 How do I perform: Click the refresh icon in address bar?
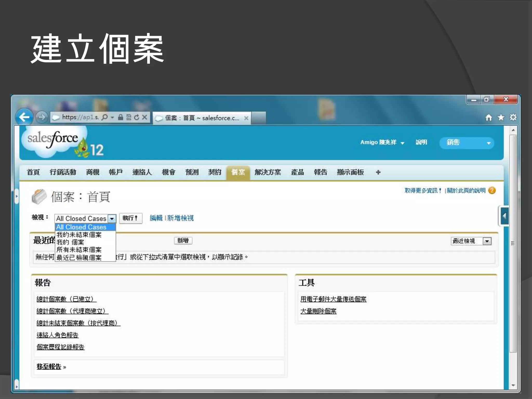coord(137,117)
